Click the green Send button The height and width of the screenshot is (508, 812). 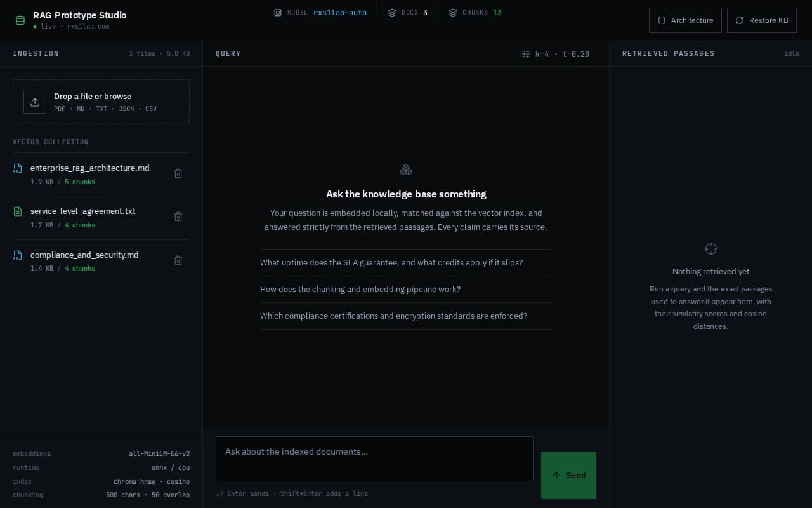[568, 476]
